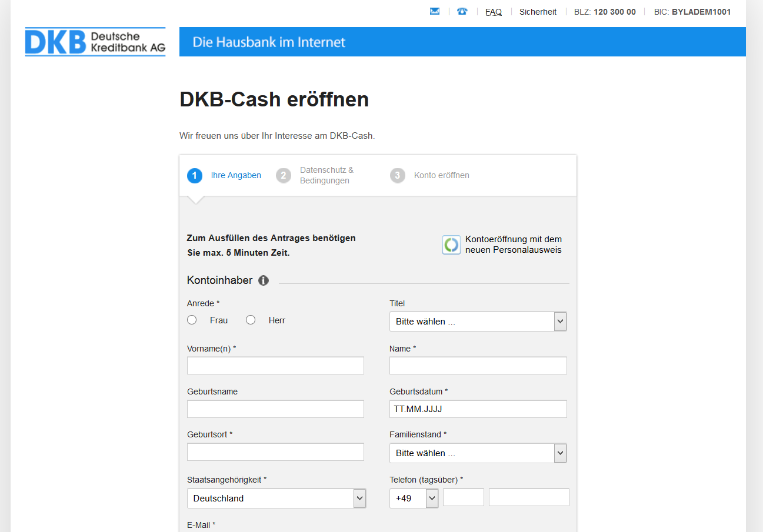Click step 2 circle icon
The image size is (763, 532).
pyautogui.click(x=284, y=175)
